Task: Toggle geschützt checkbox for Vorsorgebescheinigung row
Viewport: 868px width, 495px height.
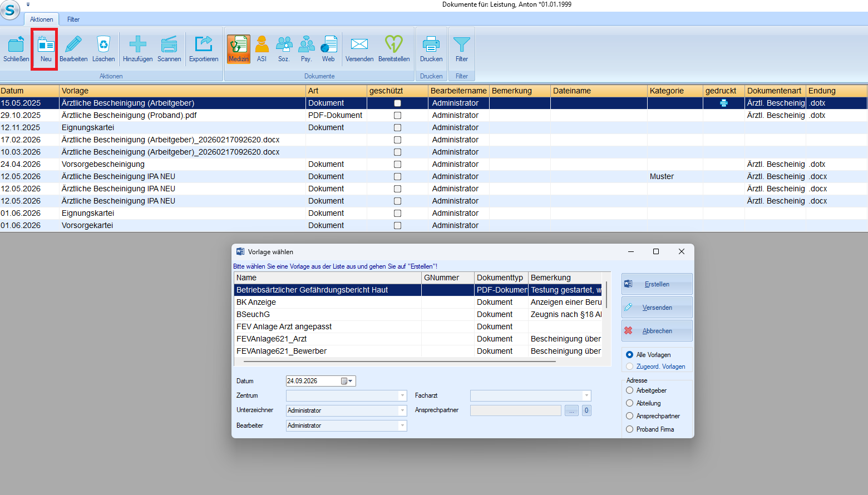Action: pos(397,164)
